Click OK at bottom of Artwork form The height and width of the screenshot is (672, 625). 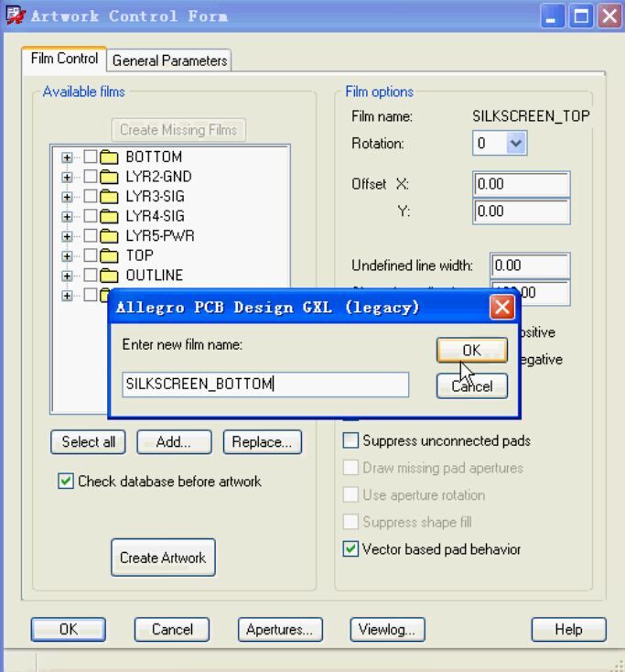pos(68,630)
